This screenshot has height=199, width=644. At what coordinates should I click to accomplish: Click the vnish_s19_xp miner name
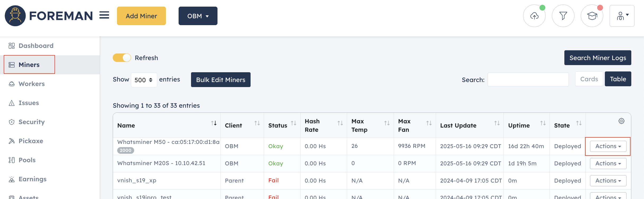tap(137, 180)
